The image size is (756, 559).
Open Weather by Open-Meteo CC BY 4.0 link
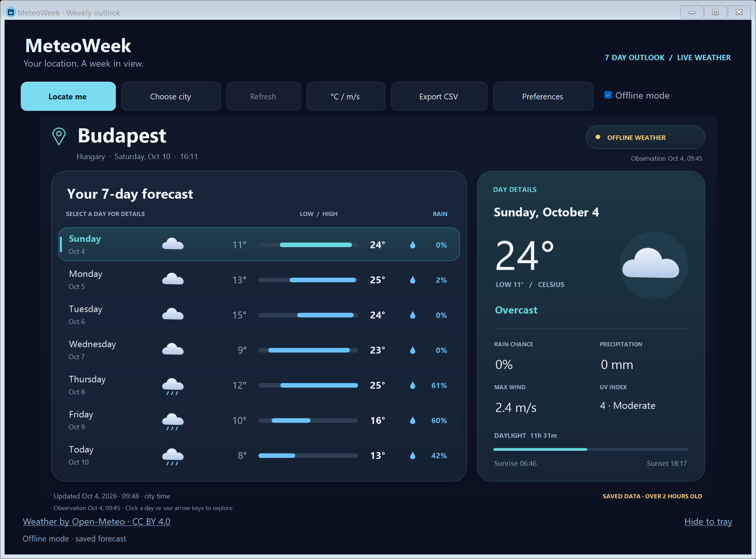click(x=96, y=521)
